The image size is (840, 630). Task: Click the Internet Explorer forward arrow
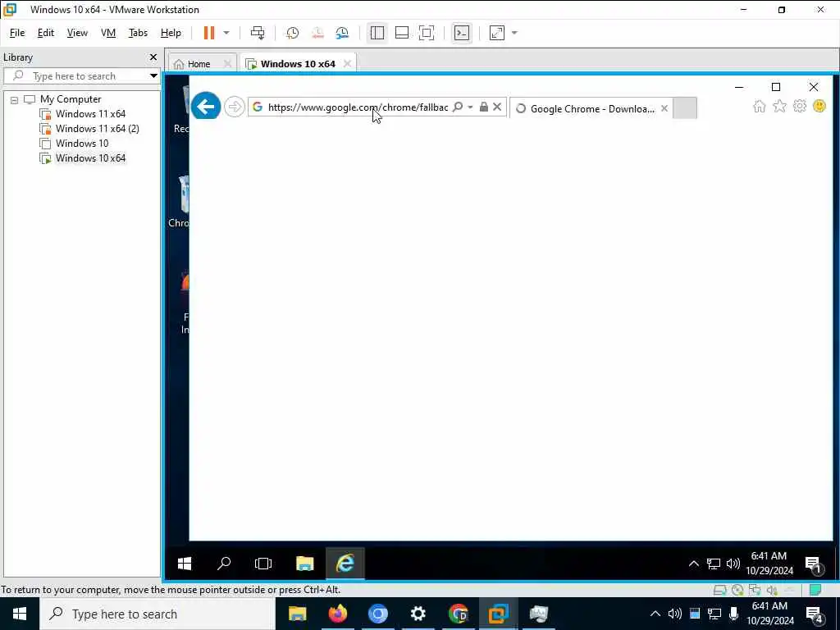[234, 107]
